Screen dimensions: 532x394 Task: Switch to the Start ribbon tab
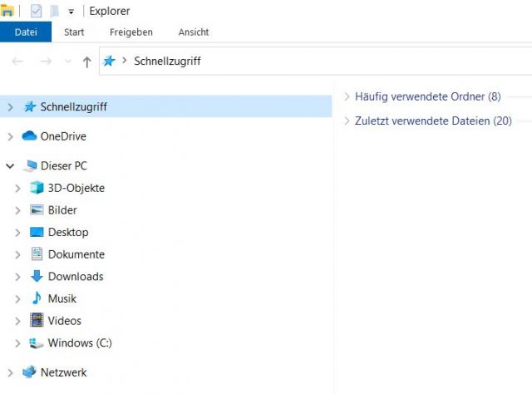[74, 32]
